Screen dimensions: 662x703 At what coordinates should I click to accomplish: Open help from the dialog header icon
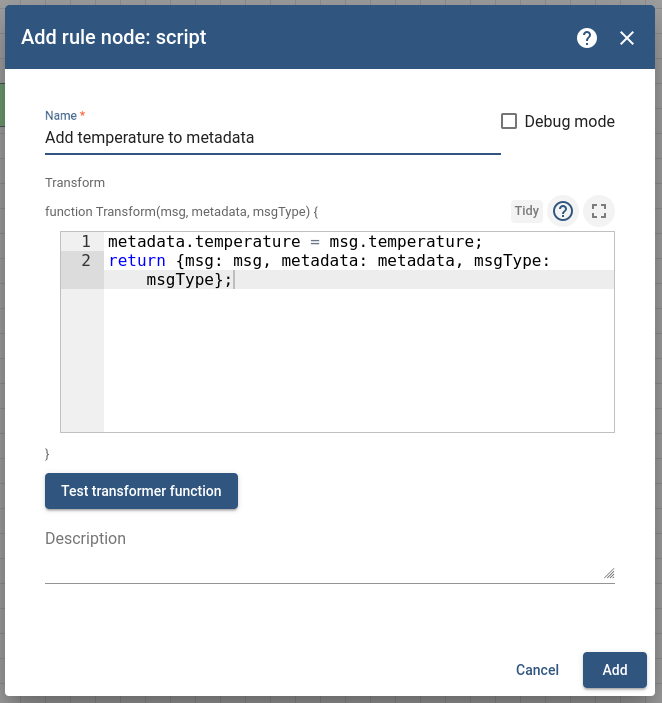coord(587,38)
